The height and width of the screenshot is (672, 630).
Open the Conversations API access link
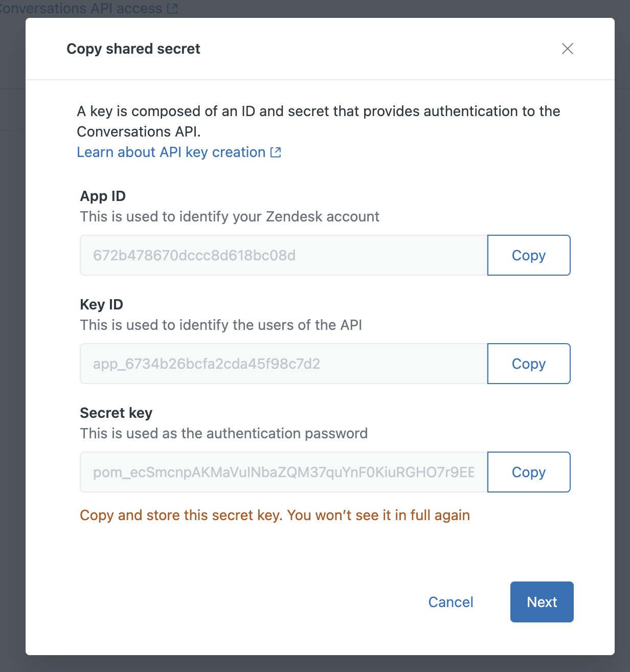pos(82,8)
